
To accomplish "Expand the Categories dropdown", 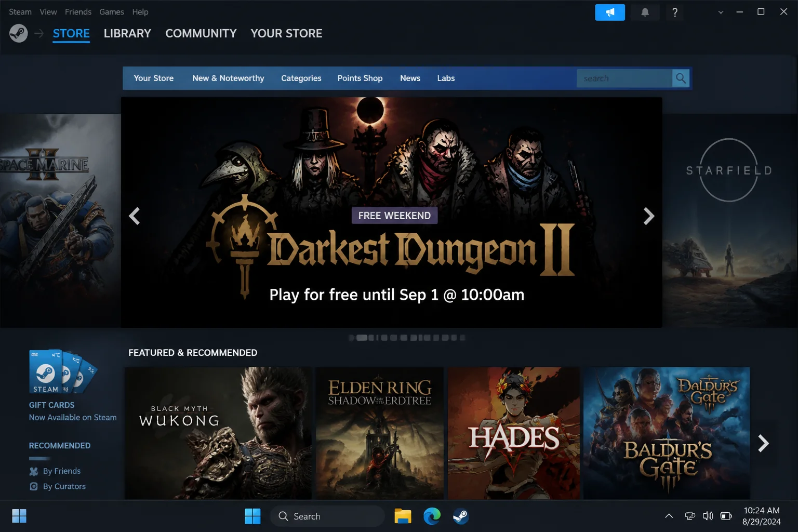I will (x=301, y=78).
